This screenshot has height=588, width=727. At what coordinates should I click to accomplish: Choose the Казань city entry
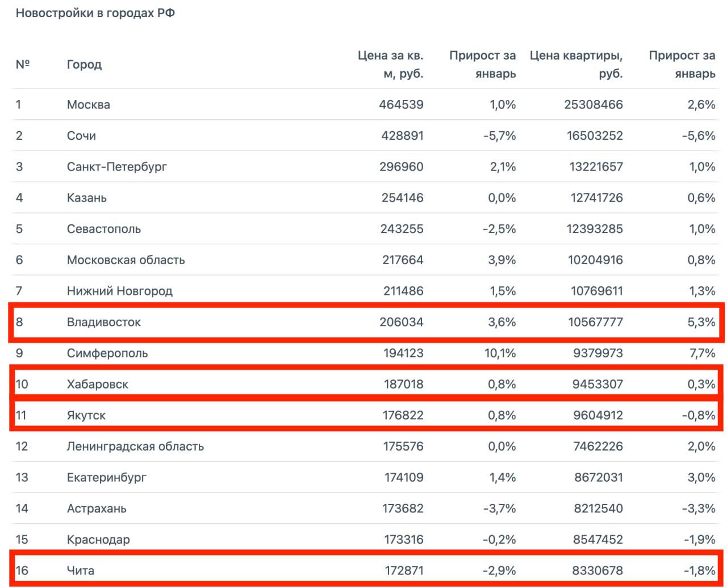(87, 198)
